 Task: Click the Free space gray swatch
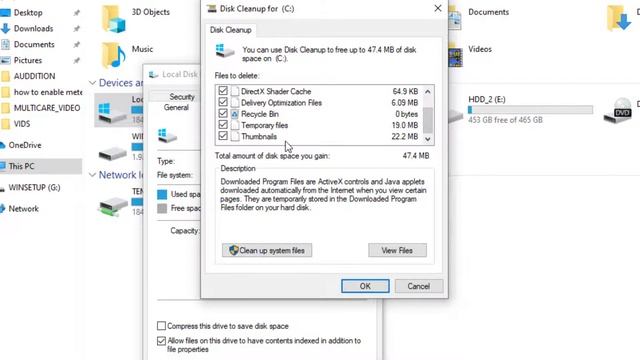(162, 209)
